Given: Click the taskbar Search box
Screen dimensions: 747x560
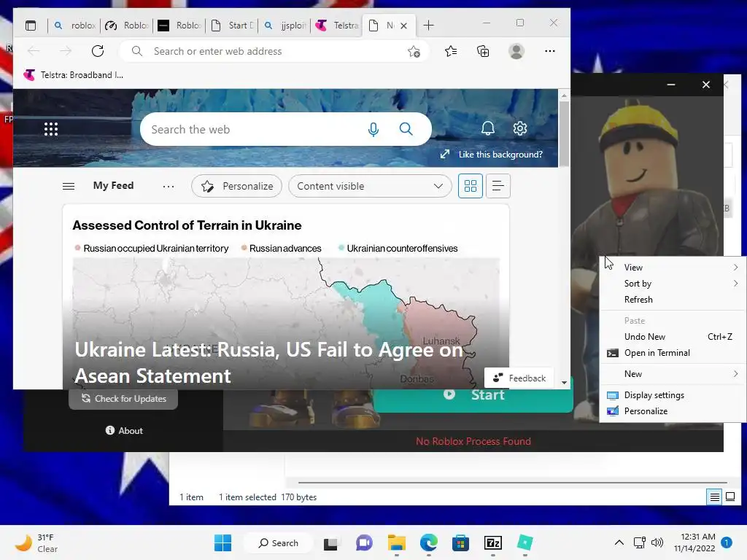Looking at the screenshot, I should click(x=278, y=542).
